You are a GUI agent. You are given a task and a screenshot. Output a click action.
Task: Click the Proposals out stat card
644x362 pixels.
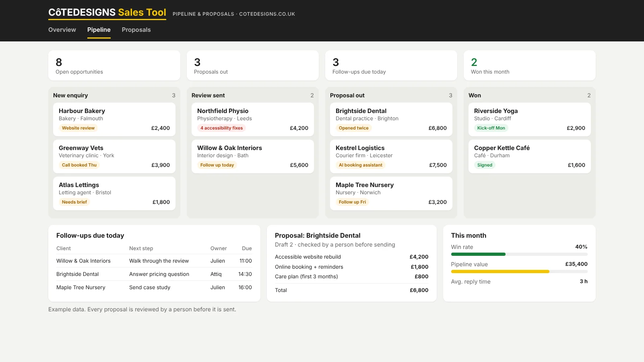point(253,65)
